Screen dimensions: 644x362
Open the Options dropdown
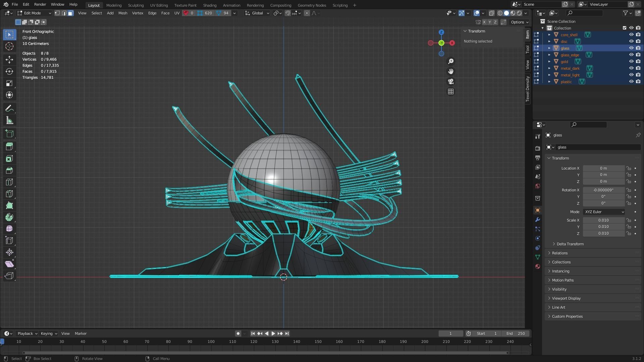[x=520, y=22]
